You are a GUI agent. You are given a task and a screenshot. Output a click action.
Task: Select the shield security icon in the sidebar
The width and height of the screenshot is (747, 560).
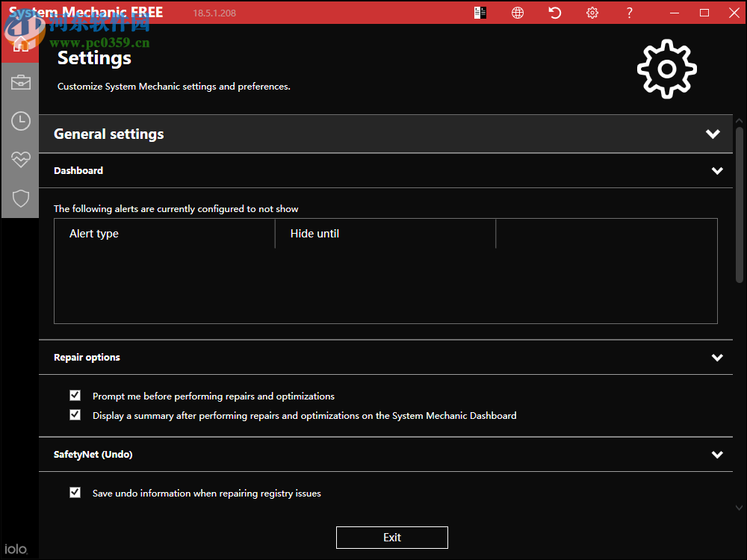tap(20, 198)
